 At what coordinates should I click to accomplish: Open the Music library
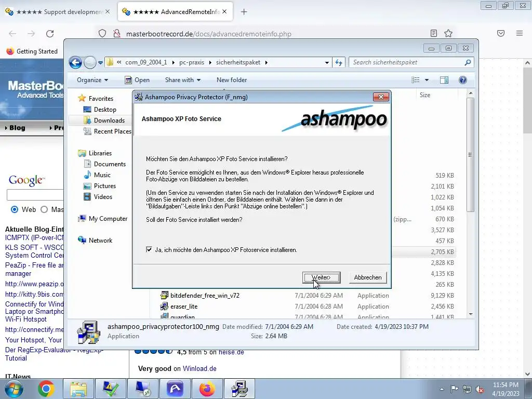102,175
